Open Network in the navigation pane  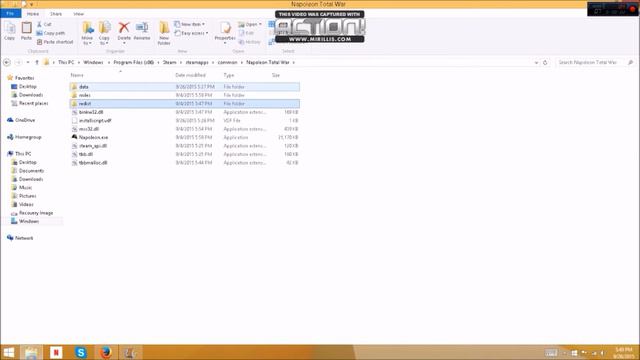[24, 238]
